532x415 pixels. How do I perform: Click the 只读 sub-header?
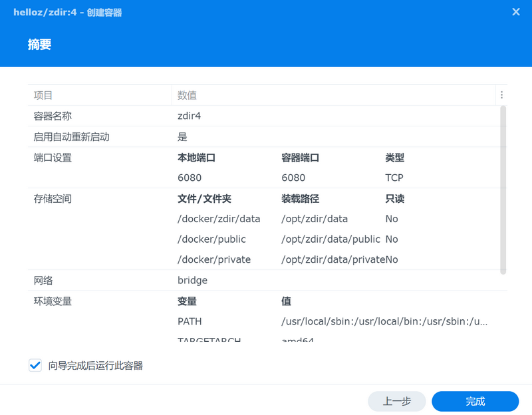pos(394,198)
